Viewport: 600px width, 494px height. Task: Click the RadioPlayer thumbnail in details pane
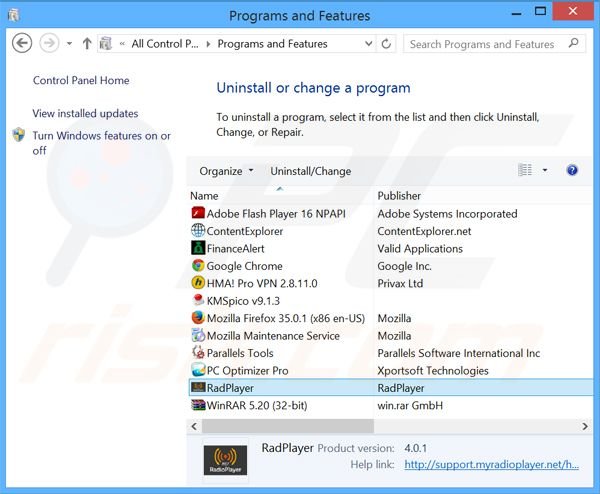point(225,460)
